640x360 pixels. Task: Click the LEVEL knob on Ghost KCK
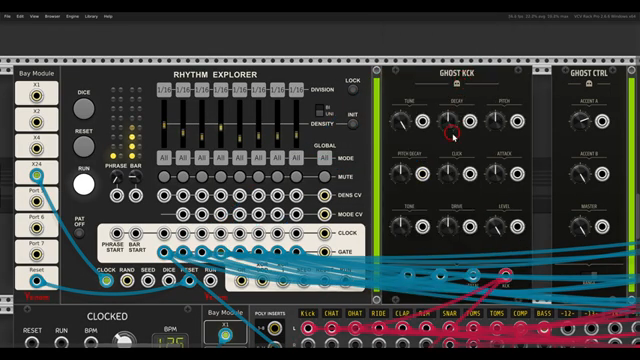pyautogui.click(x=495, y=227)
